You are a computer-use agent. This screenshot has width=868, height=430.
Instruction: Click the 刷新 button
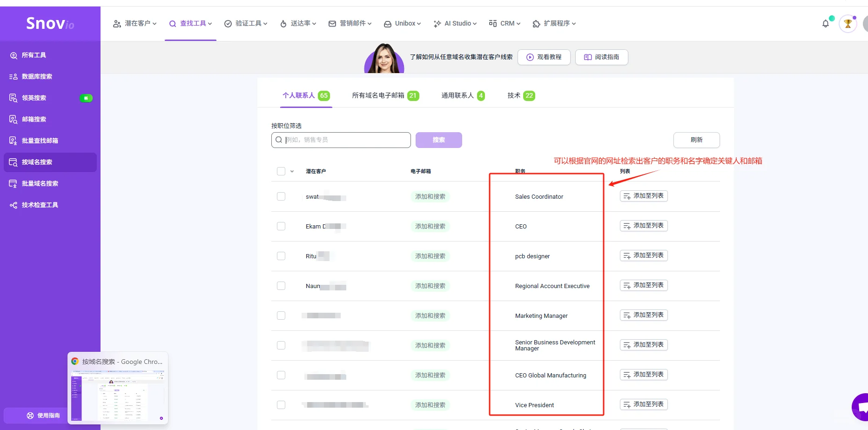[x=696, y=140]
